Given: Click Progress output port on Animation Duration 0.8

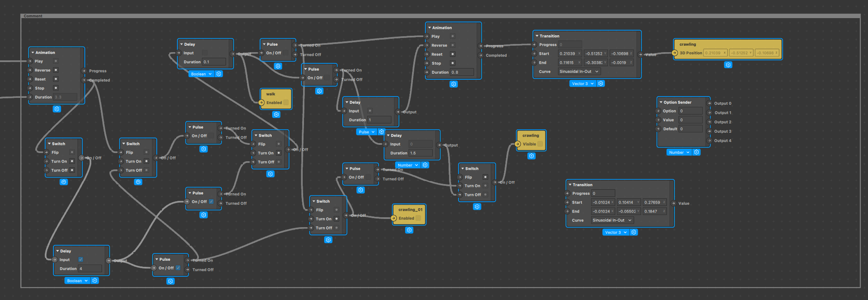Looking at the screenshot, I should point(480,46).
